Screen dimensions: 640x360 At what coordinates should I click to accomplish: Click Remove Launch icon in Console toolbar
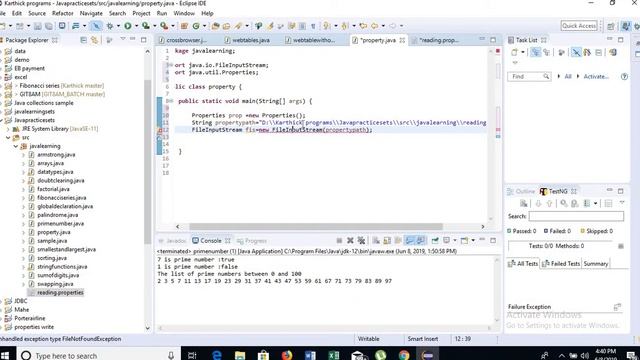tap(350, 240)
